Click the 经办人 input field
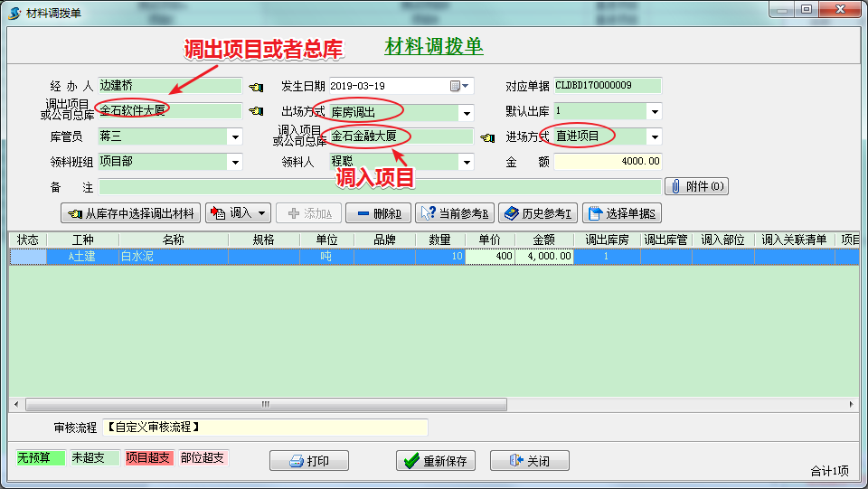The width and height of the screenshot is (868, 489). coord(170,86)
